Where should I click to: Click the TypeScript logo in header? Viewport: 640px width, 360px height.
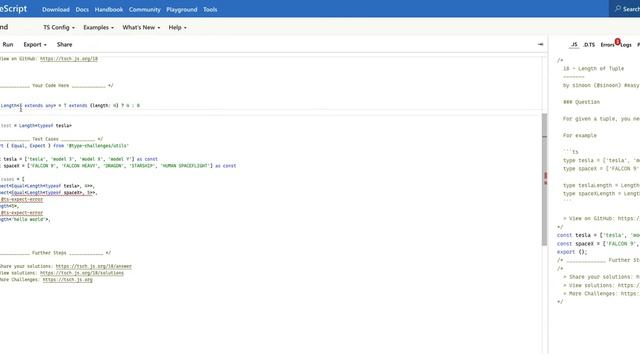click(13, 9)
